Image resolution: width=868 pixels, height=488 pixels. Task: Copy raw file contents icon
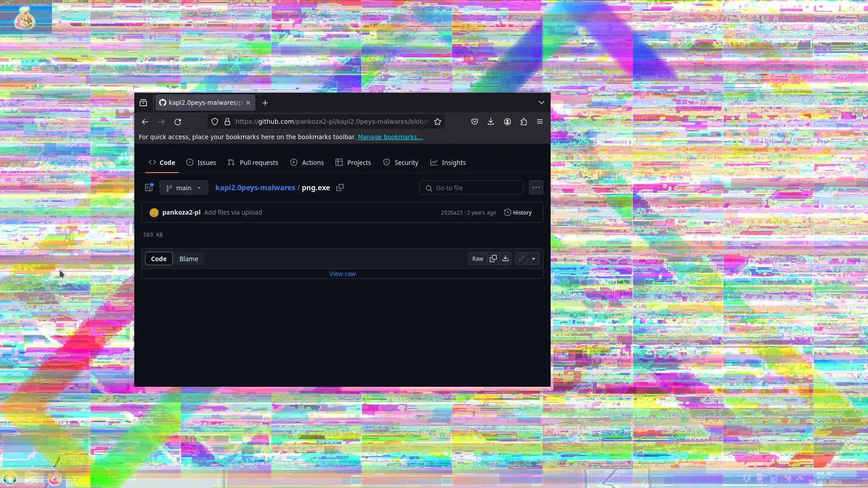(x=493, y=258)
